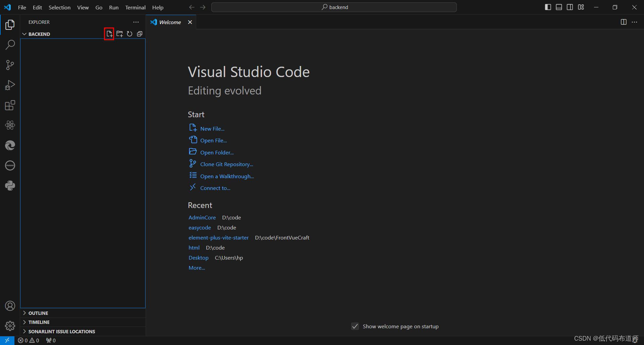The height and width of the screenshot is (345, 644).
Task: Open the View menu
Action: point(83,7)
